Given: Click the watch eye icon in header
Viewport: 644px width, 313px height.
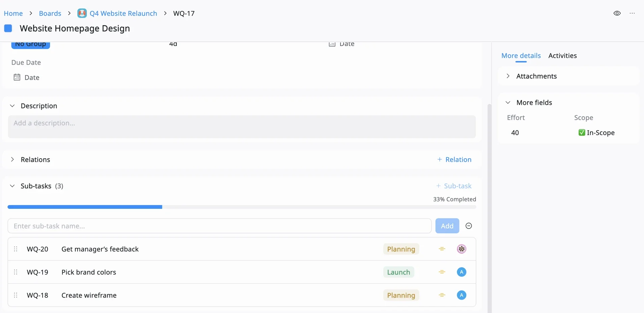Looking at the screenshot, I should point(617,13).
